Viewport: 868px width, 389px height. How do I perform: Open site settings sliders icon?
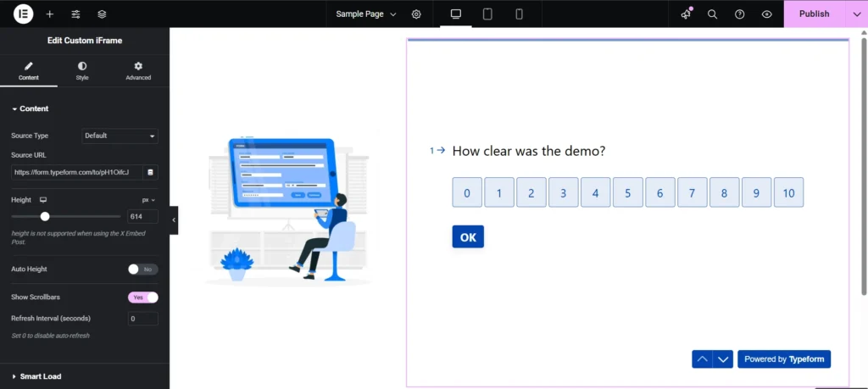point(76,14)
